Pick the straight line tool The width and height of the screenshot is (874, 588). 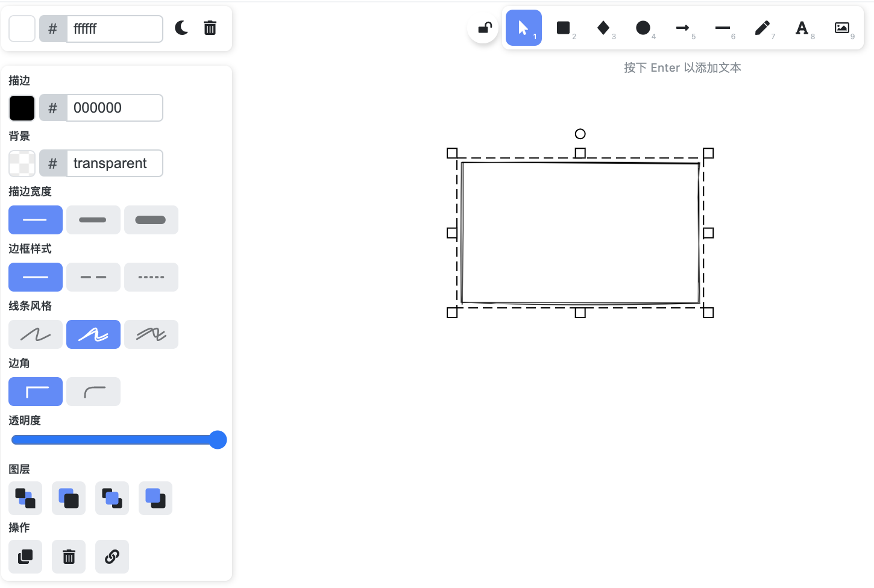723,28
